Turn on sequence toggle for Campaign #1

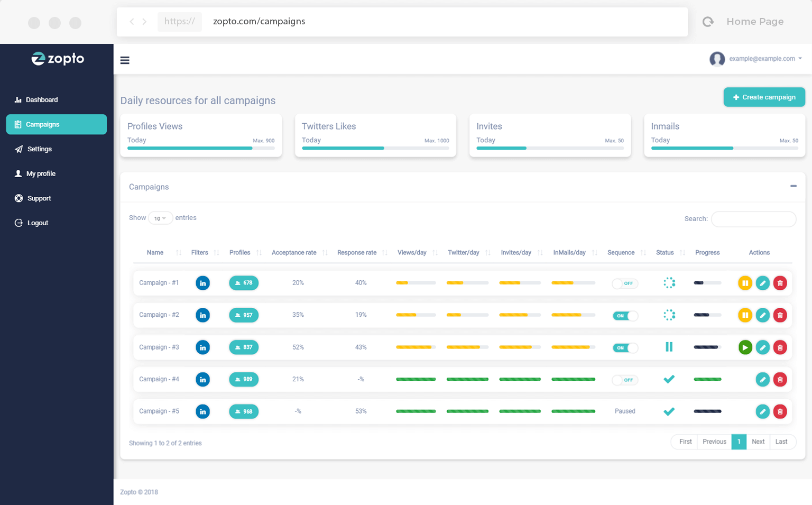pyautogui.click(x=625, y=283)
